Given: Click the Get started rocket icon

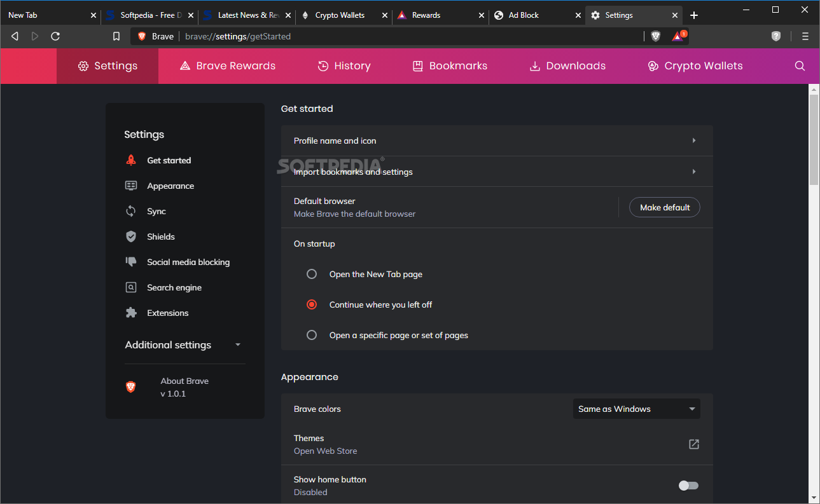Looking at the screenshot, I should pos(131,160).
